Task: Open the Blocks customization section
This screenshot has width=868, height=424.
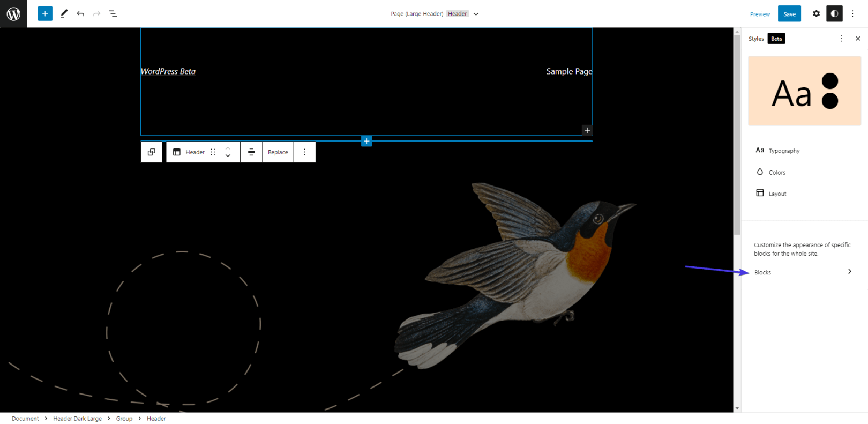Action: [x=804, y=272]
